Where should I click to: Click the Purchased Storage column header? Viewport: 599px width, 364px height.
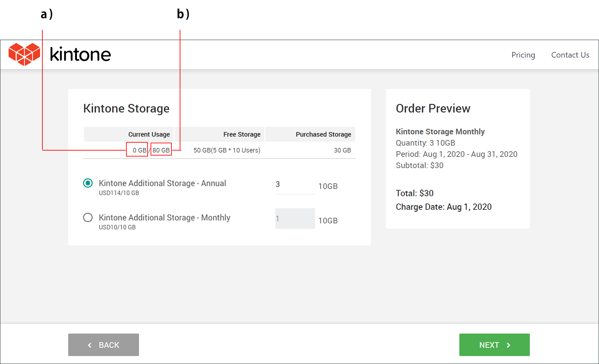tap(323, 134)
